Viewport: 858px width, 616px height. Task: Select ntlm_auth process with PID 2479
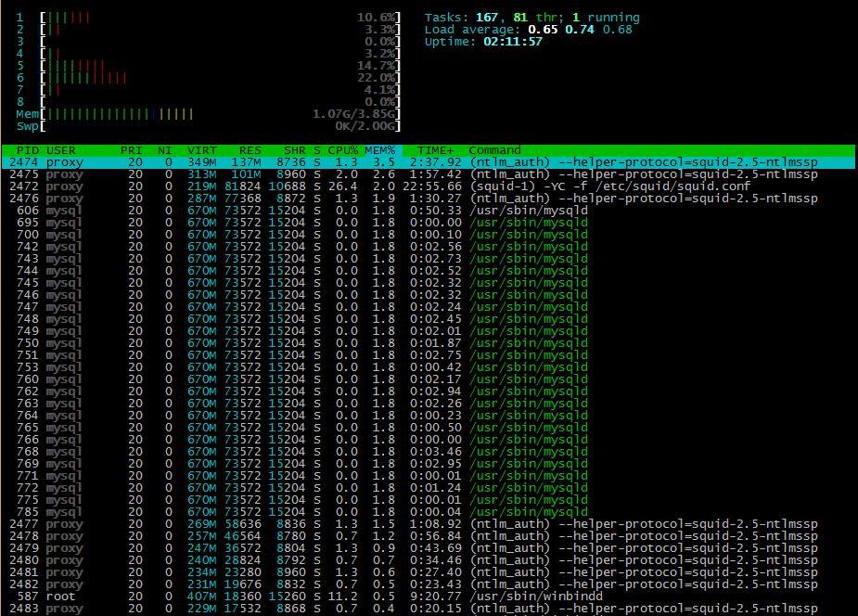[429, 547]
